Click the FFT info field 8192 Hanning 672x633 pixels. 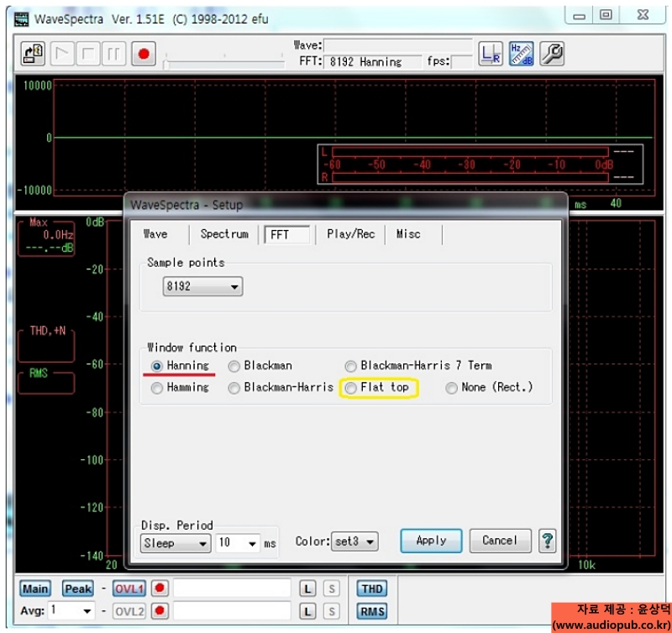(372, 62)
